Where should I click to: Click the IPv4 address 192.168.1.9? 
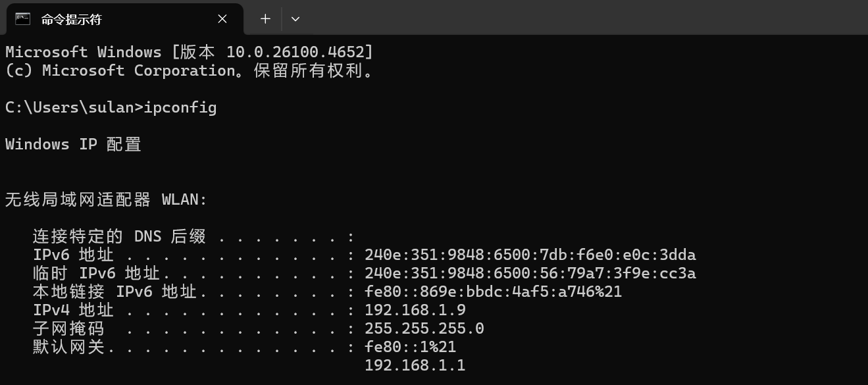click(x=415, y=310)
